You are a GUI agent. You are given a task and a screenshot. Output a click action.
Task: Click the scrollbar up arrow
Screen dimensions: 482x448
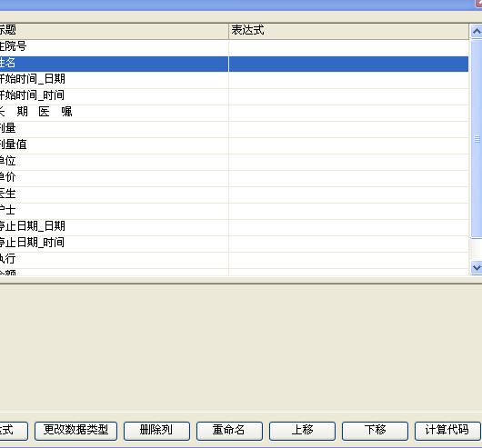pyautogui.click(x=477, y=31)
